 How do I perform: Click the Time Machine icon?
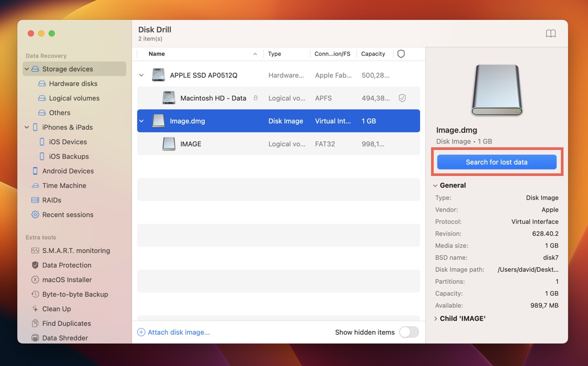[x=35, y=186]
